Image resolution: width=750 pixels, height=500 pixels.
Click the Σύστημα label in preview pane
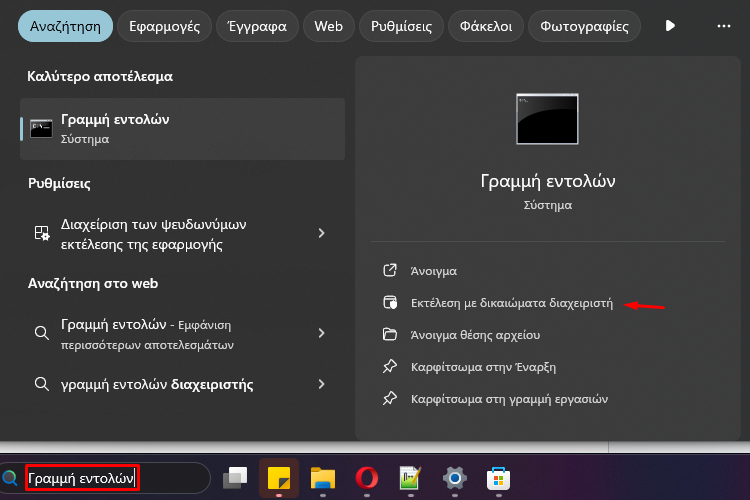click(548, 205)
